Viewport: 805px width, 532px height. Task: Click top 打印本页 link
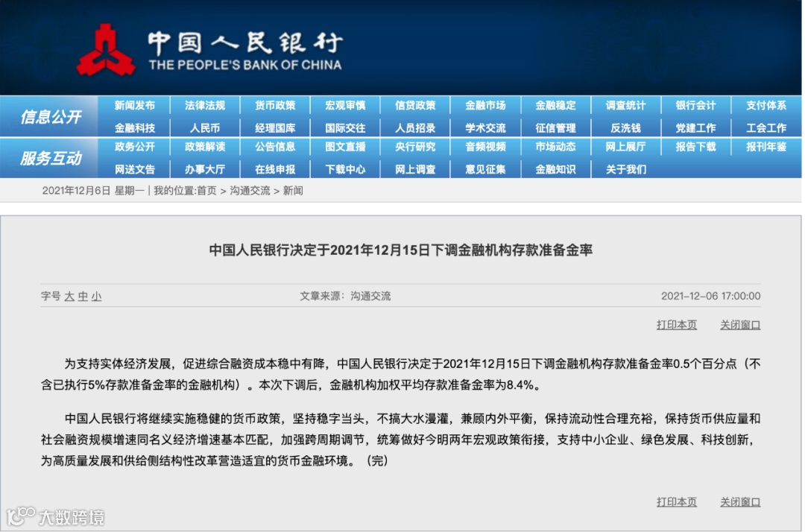click(x=677, y=325)
